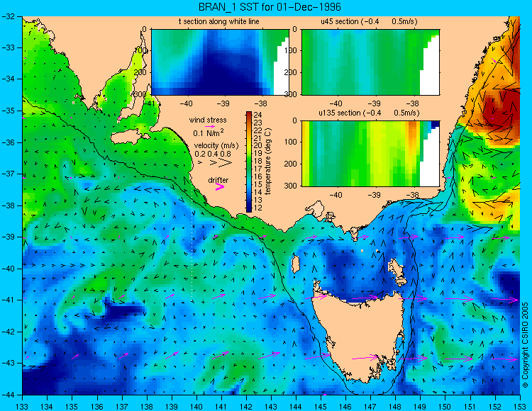Click the '0.2 0.4 0.8' velocity scale values
532x411 pixels.
click(x=213, y=154)
